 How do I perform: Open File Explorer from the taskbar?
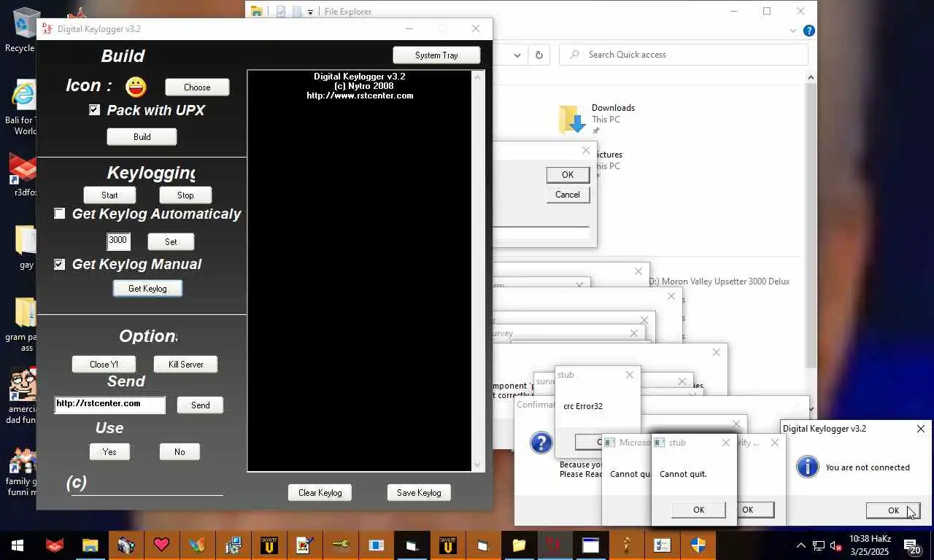pyautogui.click(x=90, y=545)
